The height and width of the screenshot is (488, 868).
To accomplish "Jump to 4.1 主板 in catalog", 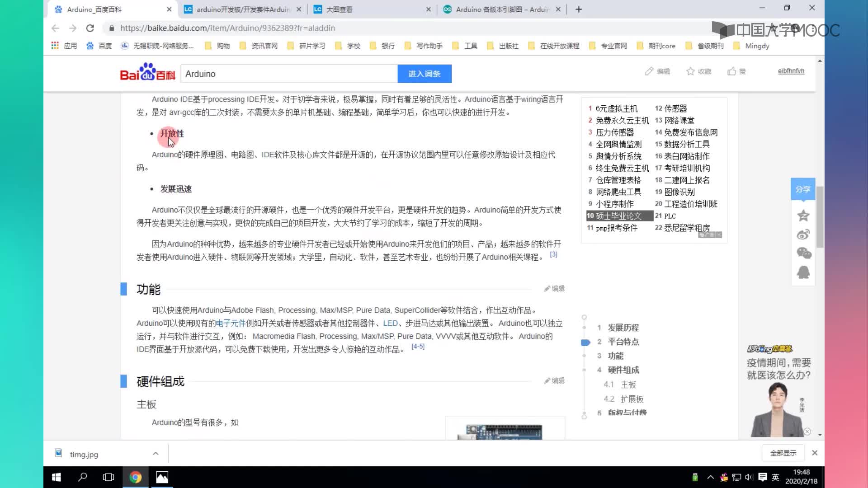I will coord(620,385).
